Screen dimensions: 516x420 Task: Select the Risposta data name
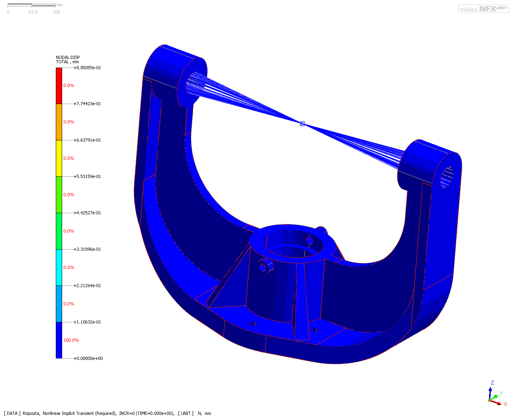tap(31, 413)
